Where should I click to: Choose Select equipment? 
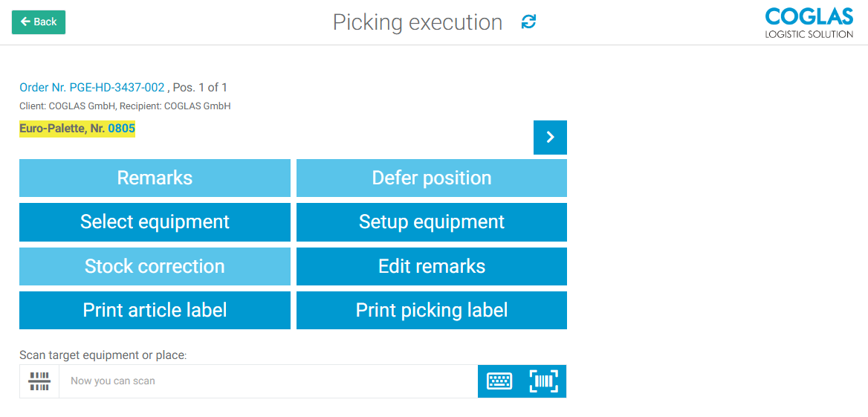(x=155, y=222)
